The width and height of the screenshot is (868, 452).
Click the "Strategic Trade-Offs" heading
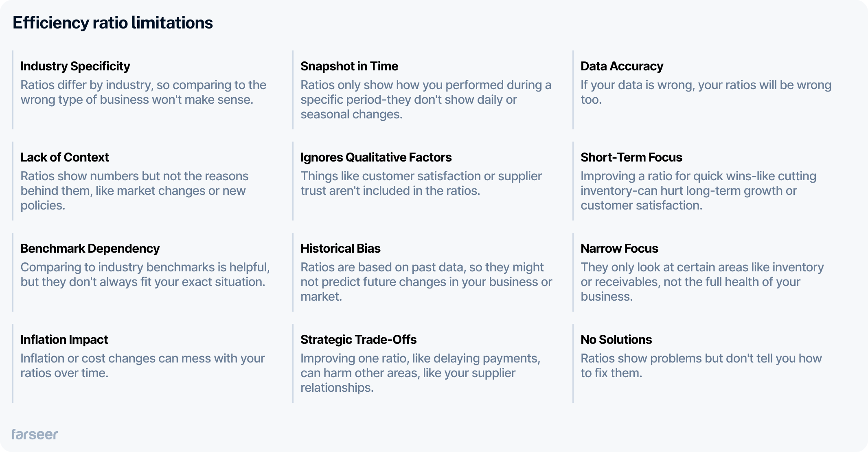[358, 340]
